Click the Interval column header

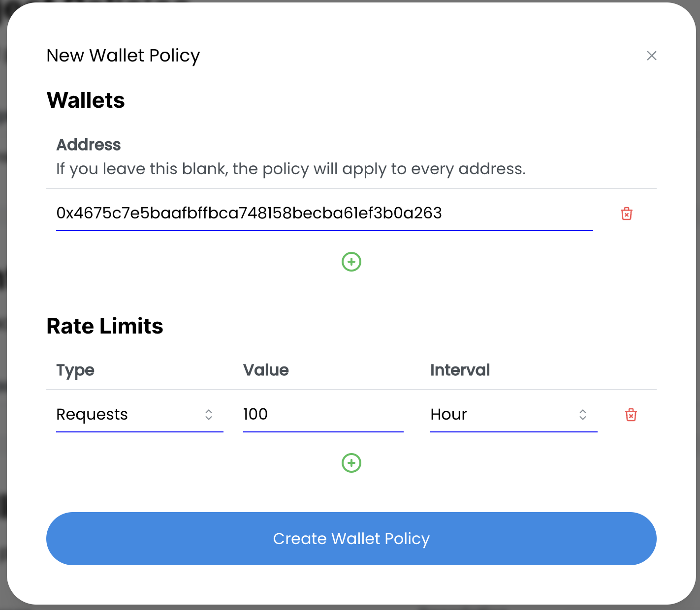pos(460,370)
